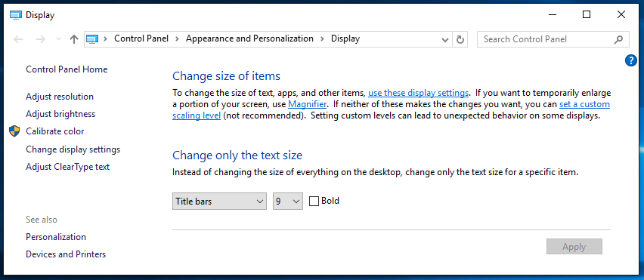Minimize the Display window

click(x=552, y=15)
